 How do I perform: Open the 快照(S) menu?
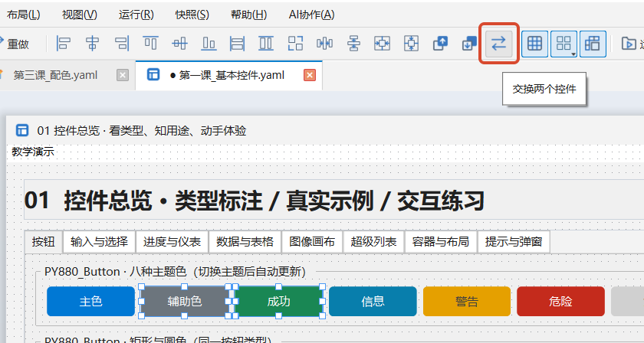point(192,15)
